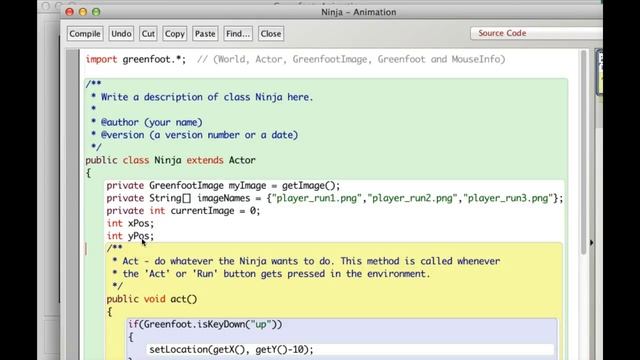Click the 'Act - do whatever the Ninja wants' comment

click(306, 261)
